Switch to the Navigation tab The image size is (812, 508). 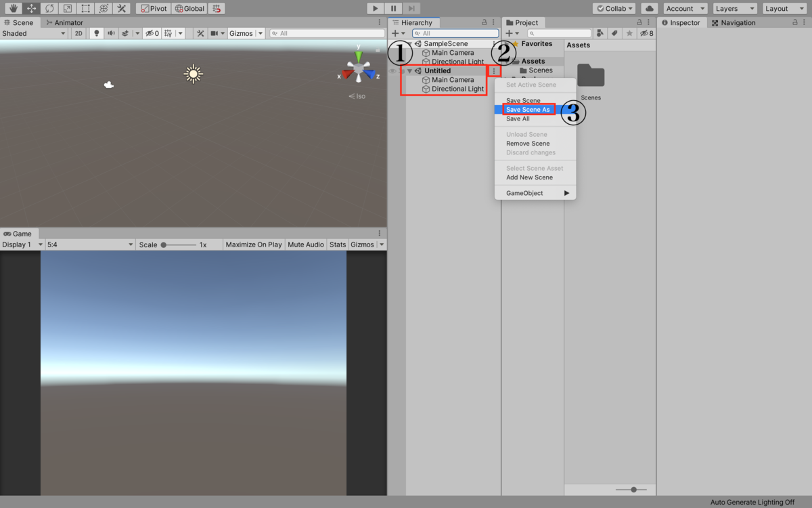pyautogui.click(x=734, y=22)
